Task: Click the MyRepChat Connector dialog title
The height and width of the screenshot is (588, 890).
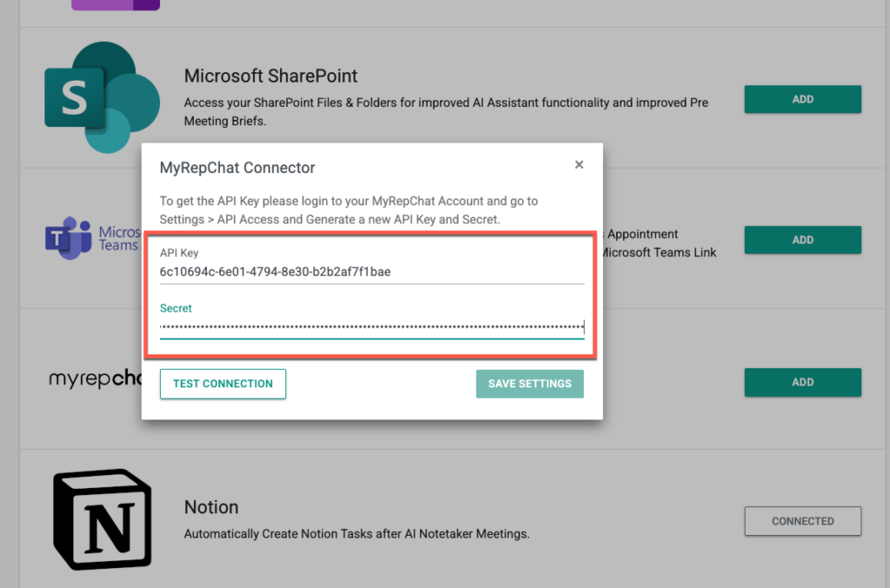Action: [237, 168]
